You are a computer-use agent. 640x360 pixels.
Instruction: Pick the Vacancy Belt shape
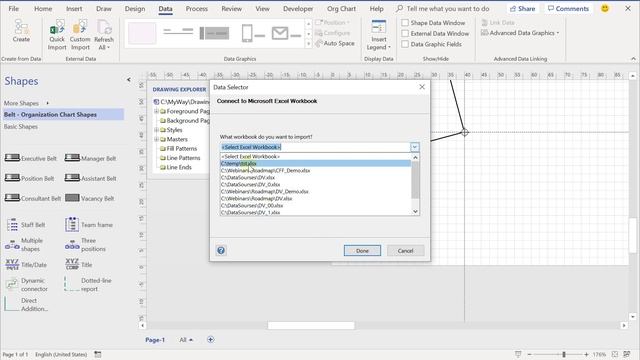[x=90, y=198]
